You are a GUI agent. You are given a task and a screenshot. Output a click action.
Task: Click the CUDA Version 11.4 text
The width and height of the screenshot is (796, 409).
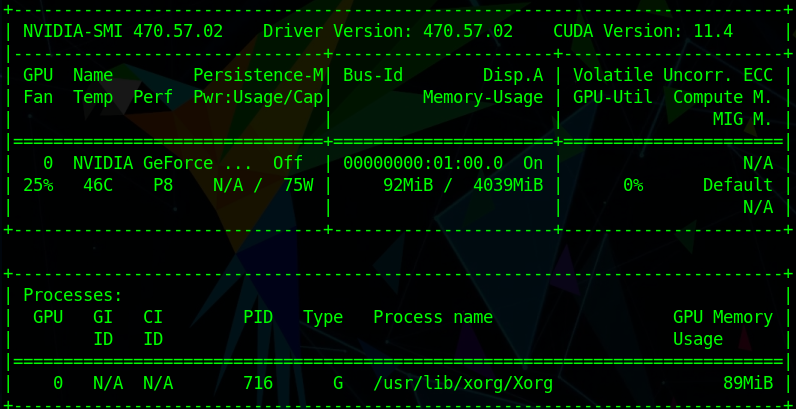643,31
